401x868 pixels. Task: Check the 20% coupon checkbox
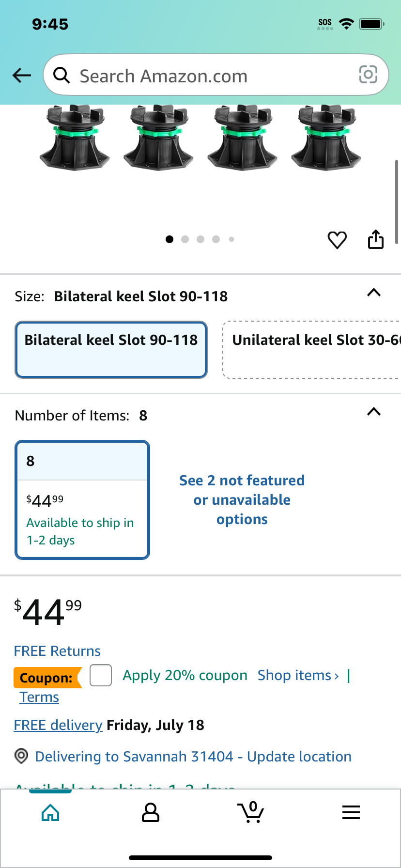click(x=101, y=675)
